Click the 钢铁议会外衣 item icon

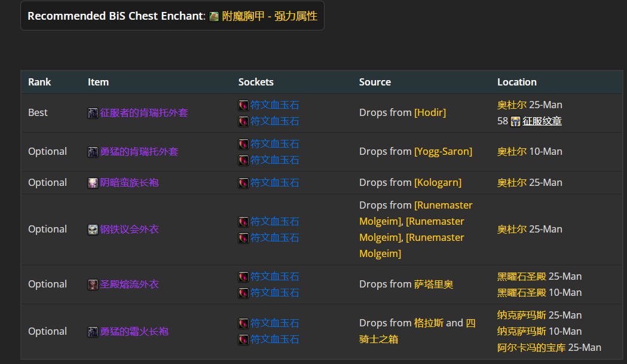pyautogui.click(x=93, y=230)
